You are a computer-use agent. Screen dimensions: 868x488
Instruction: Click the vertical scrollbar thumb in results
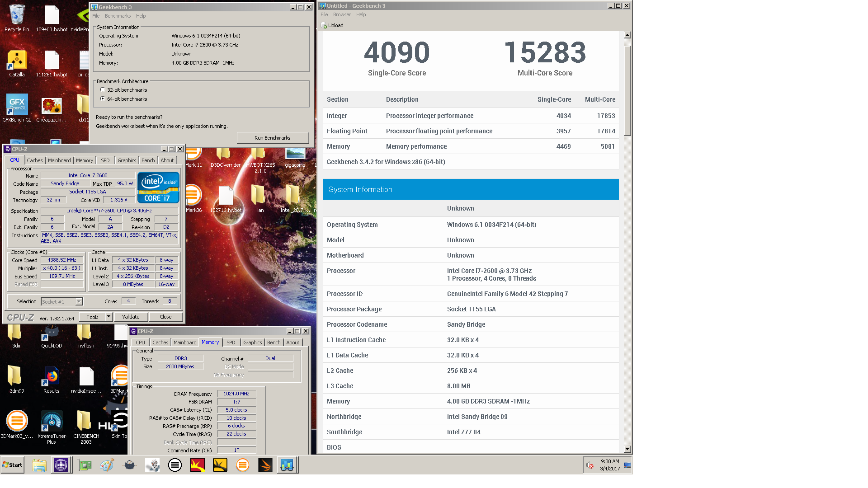[x=627, y=90]
